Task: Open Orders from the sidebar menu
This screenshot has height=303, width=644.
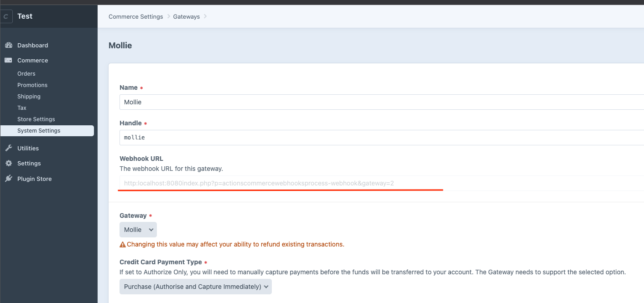Action: pyautogui.click(x=26, y=73)
